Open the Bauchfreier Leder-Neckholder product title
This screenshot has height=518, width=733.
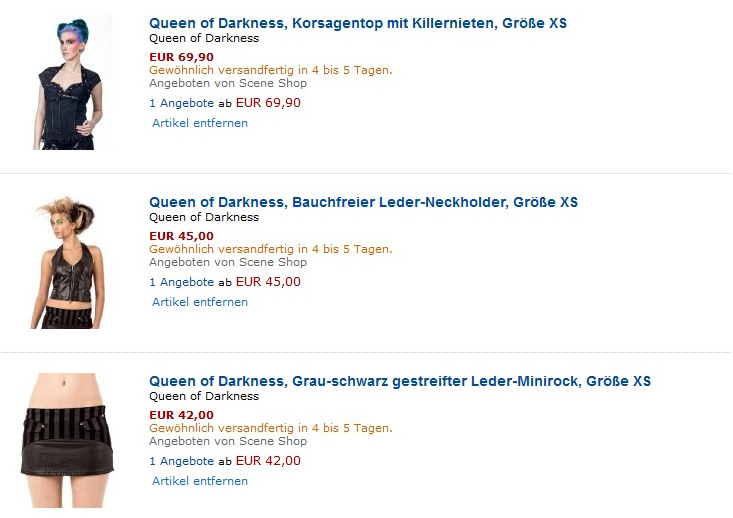pyautogui.click(x=363, y=202)
